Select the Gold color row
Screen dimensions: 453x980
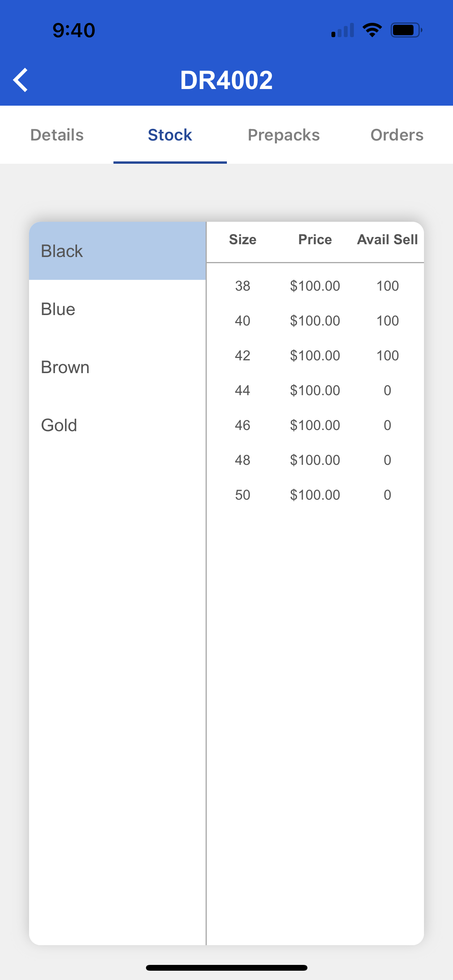[117, 425]
